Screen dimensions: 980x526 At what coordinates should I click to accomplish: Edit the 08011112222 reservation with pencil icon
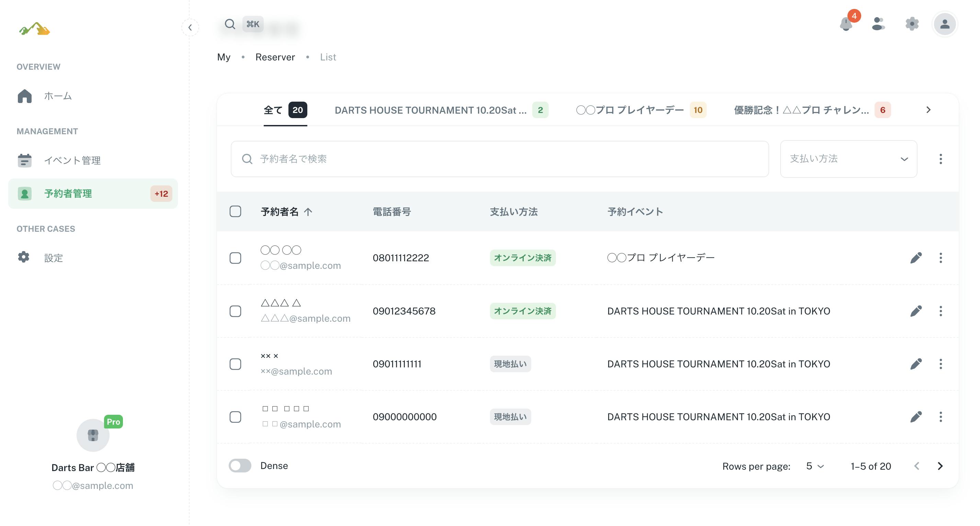pyautogui.click(x=916, y=258)
